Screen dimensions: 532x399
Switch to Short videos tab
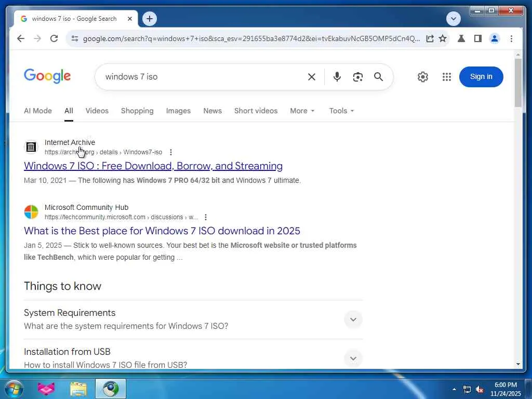[x=256, y=111]
